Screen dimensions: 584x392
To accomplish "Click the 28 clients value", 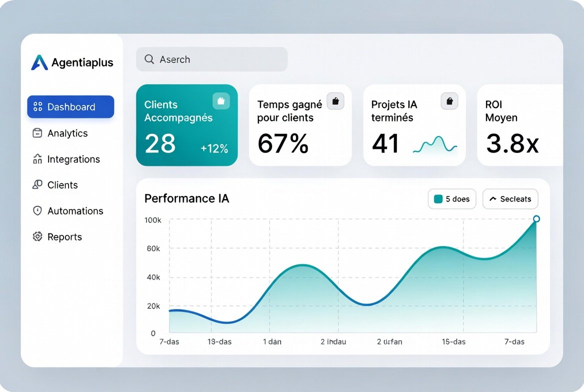I will click(160, 143).
